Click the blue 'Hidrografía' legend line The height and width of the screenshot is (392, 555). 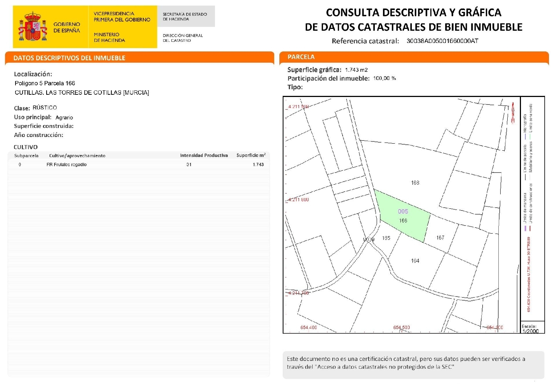pos(525,137)
